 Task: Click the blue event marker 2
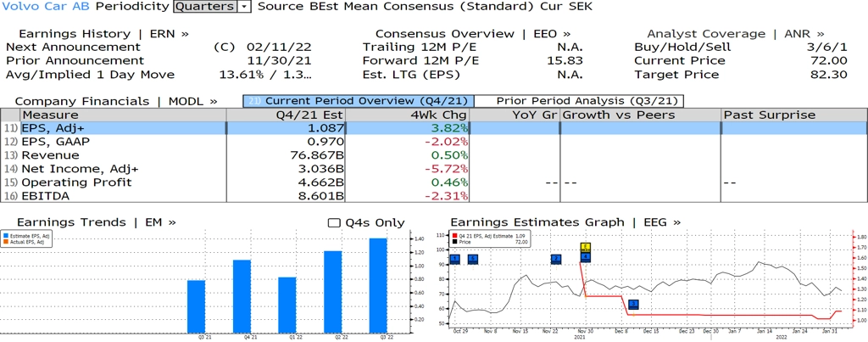(x=556, y=259)
